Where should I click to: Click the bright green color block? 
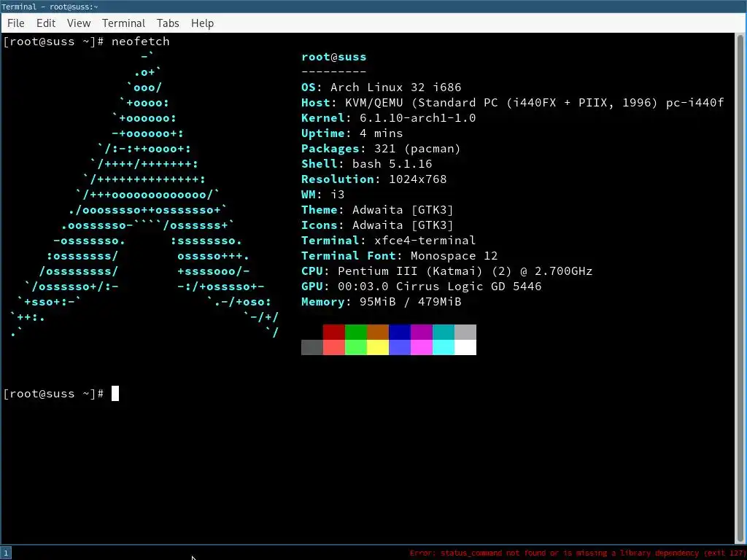tap(356, 347)
